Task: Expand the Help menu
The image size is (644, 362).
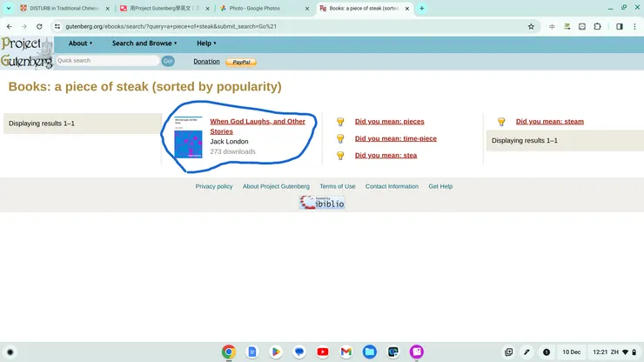Action: pos(206,44)
